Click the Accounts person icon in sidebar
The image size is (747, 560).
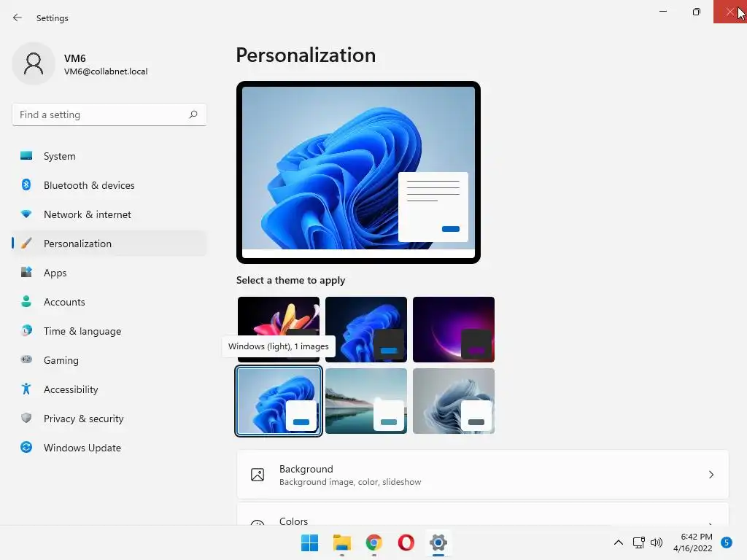click(x=26, y=301)
